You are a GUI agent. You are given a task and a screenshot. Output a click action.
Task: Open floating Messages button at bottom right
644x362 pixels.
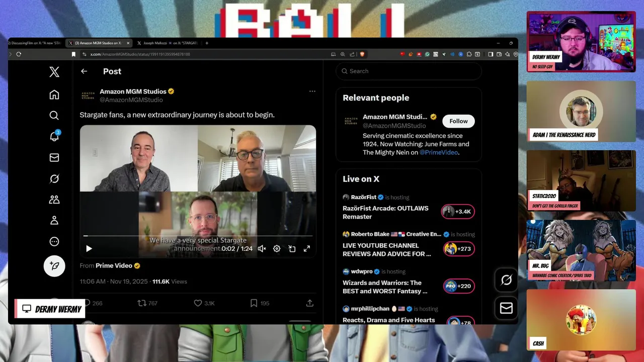[x=506, y=308]
